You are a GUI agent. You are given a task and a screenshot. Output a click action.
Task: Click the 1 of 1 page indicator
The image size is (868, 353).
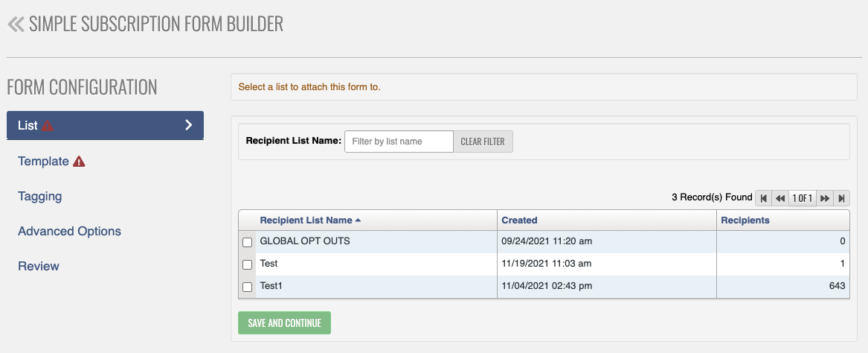802,198
